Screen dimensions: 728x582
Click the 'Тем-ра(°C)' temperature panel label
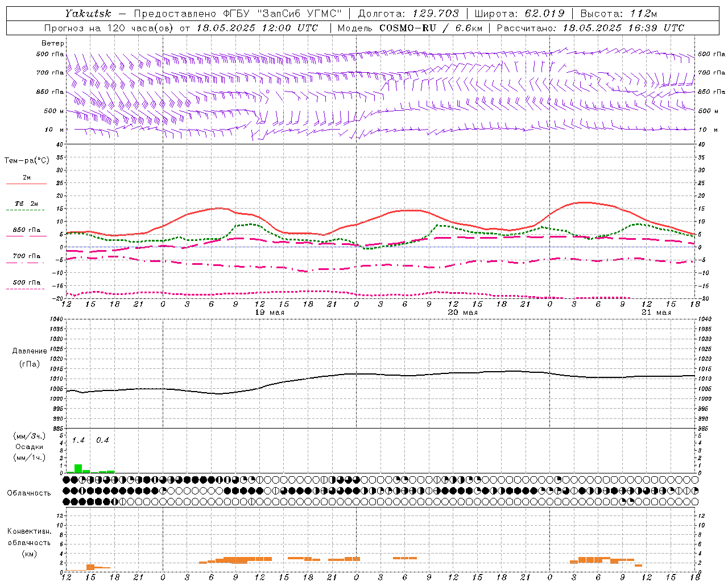point(27,161)
